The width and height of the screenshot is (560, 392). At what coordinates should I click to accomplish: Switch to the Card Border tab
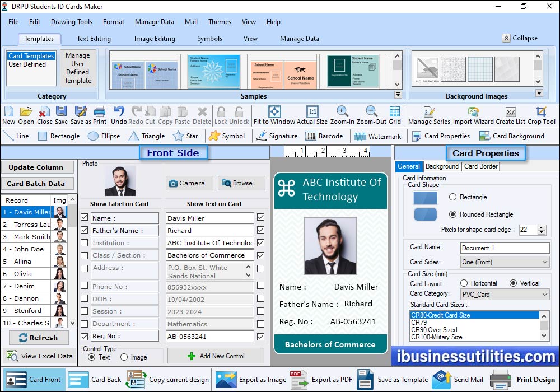tap(480, 166)
